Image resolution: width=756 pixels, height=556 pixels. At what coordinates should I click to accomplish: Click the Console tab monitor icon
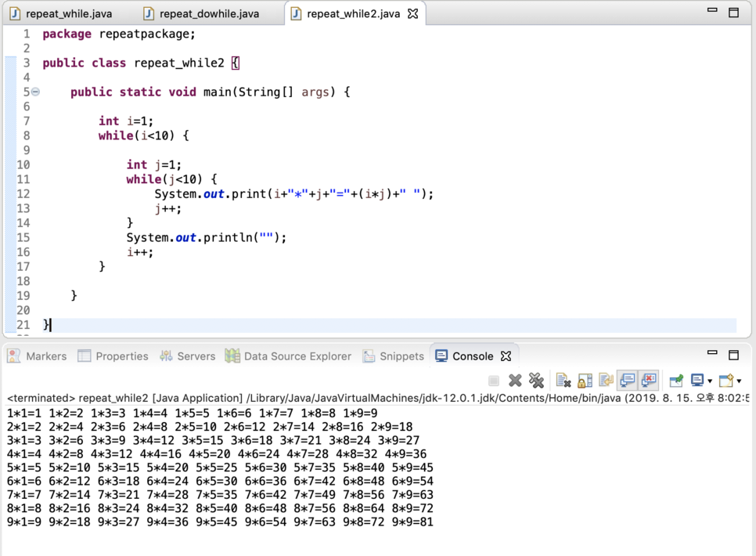pyautogui.click(x=441, y=356)
